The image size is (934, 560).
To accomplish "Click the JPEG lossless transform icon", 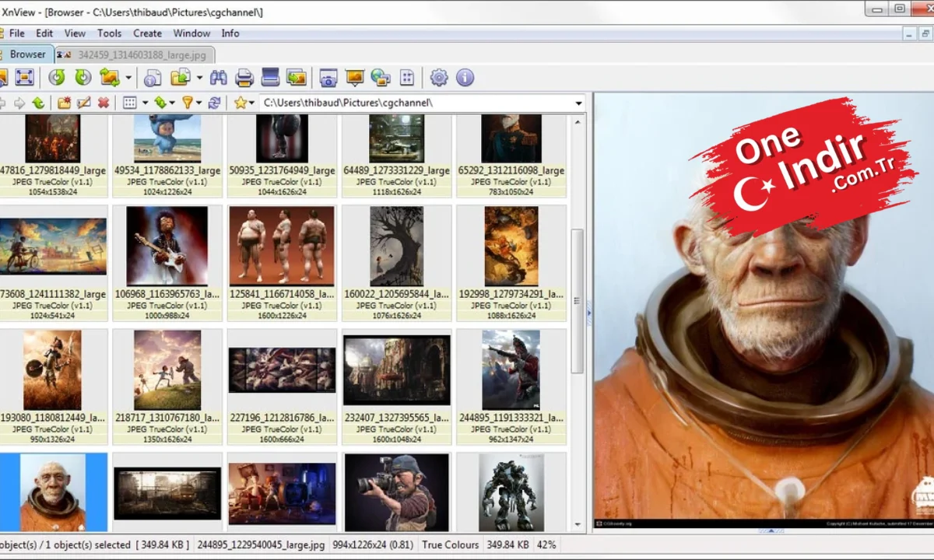I will [110, 77].
